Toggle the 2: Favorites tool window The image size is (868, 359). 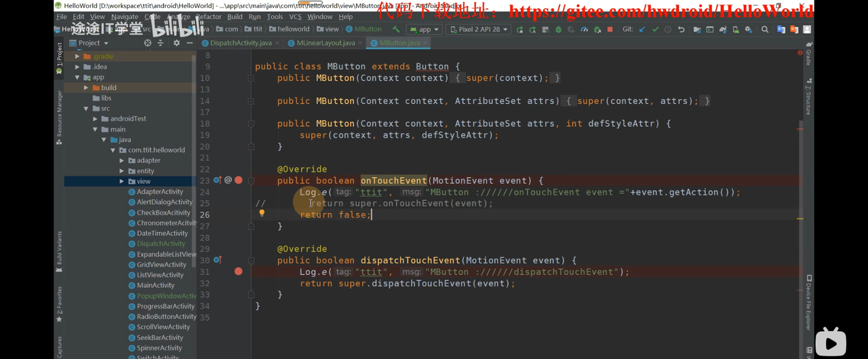click(x=59, y=305)
